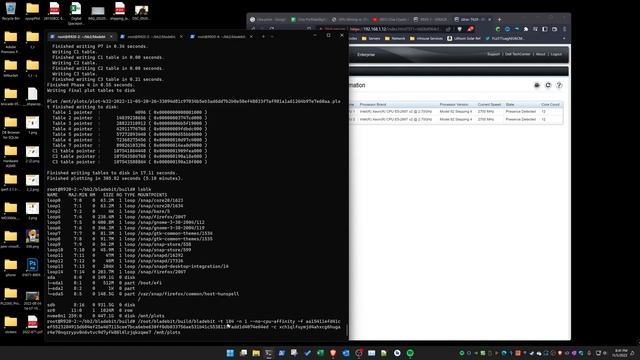Switch to the YouTube browser tab

pos(390,19)
